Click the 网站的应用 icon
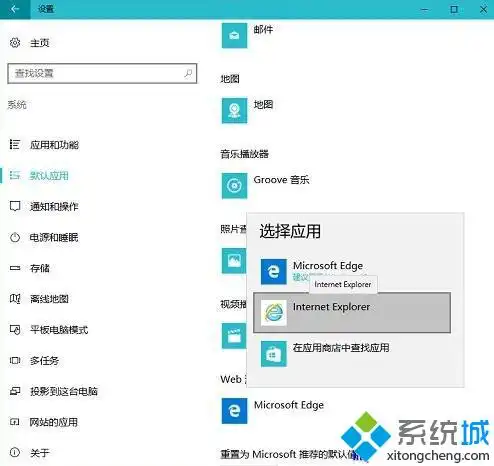 pos(15,422)
